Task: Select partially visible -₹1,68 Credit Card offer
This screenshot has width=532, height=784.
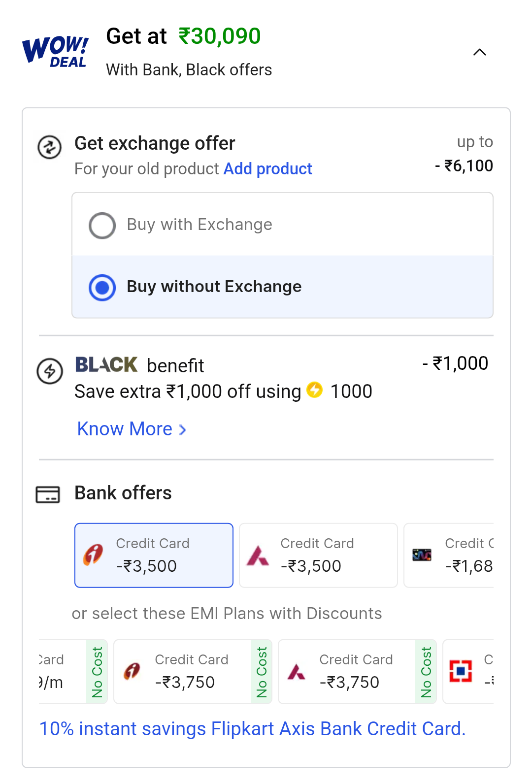Action: click(x=449, y=555)
